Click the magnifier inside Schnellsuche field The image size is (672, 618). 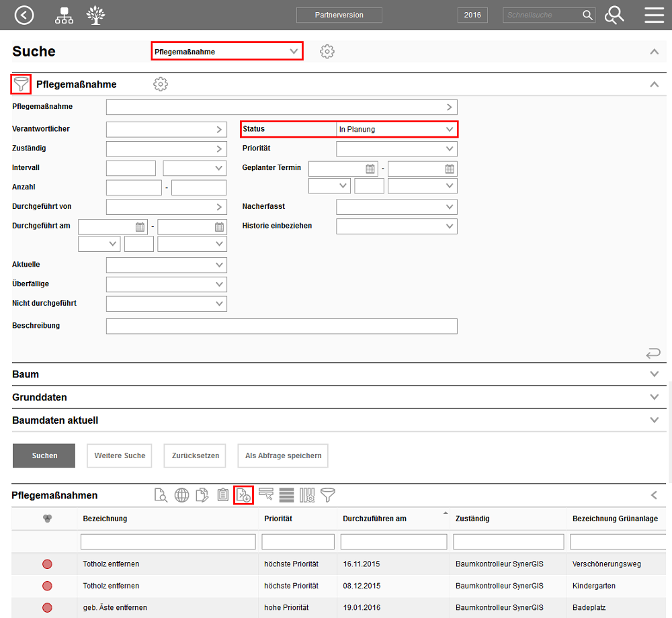[587, 15]
